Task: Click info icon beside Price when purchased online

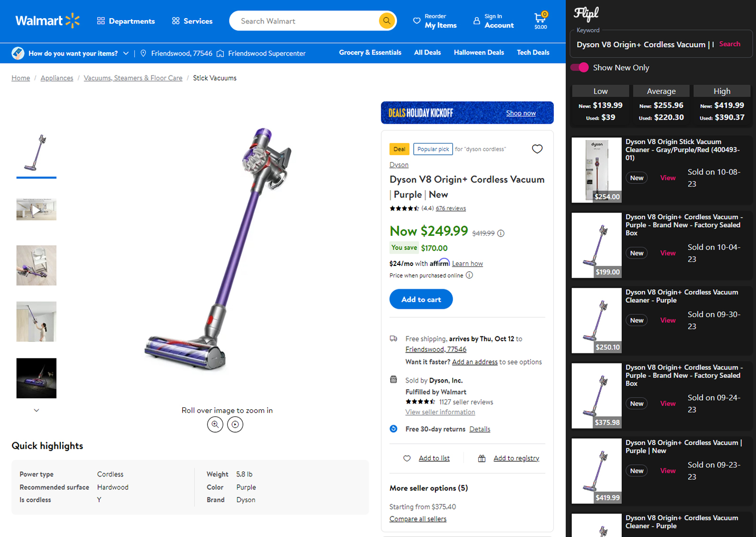Action: [469, 275]
